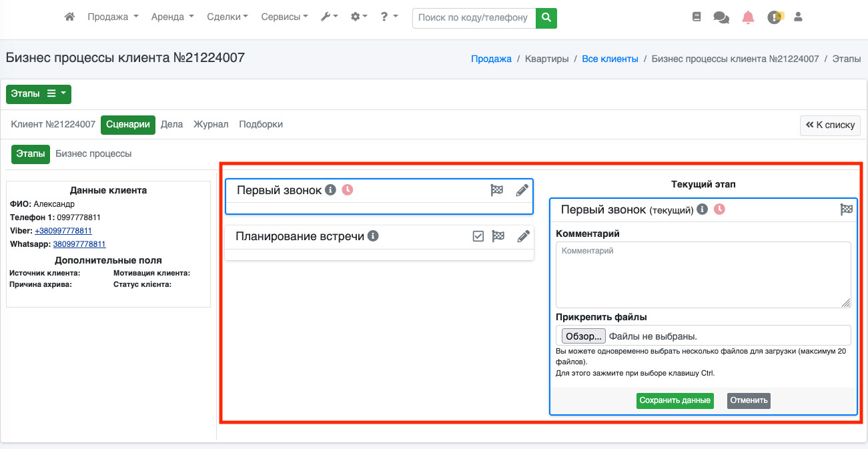Click the Источник клиента: field label
Viewport: 868px width, 449px height.
point(45,274)
